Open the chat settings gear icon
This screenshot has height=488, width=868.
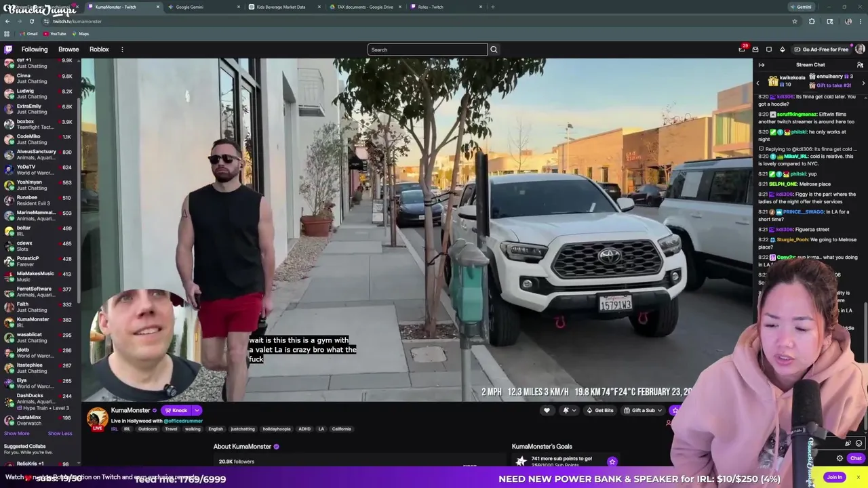pyautogui.click(x=840, y=458)
